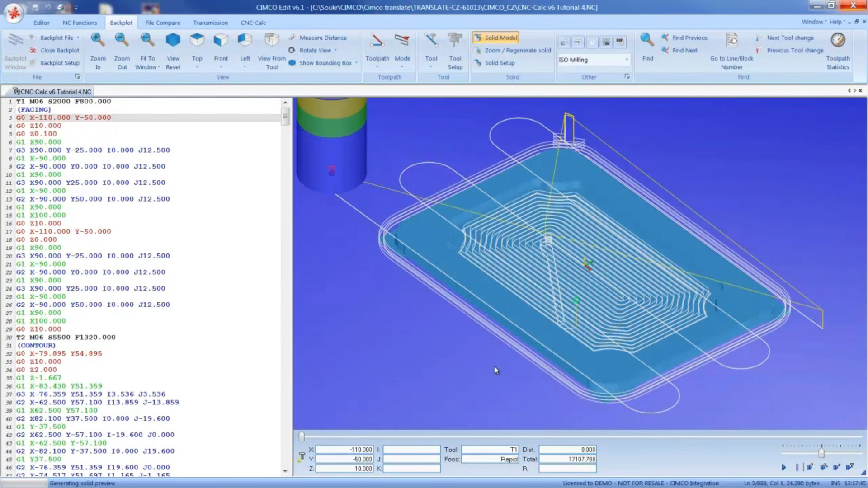Expand the toolpath Mode dropdown

coord(402,67)
